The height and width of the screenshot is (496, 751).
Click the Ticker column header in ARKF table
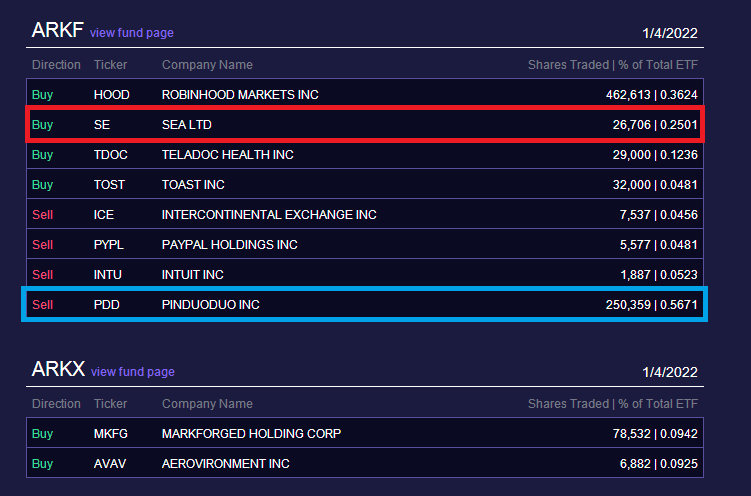(110, 65)
